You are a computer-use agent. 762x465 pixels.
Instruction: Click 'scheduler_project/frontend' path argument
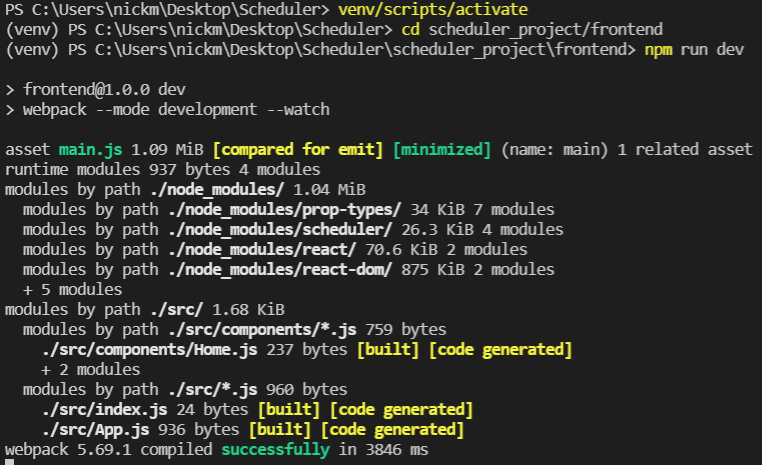[545, 30]
